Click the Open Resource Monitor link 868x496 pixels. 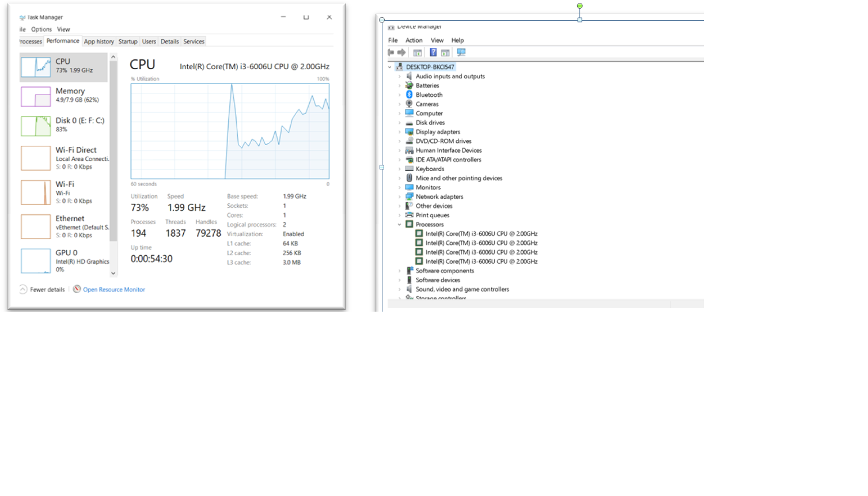point(114,290)
